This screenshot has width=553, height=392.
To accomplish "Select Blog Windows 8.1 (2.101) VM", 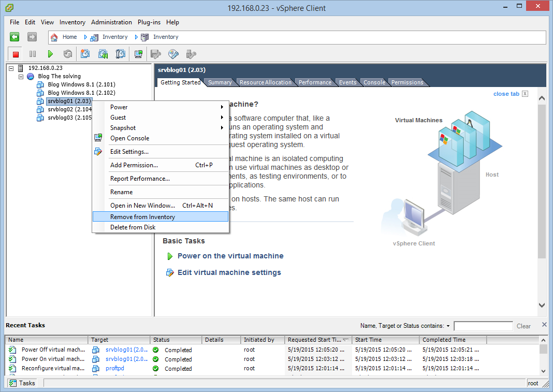I will click(81, 84).
